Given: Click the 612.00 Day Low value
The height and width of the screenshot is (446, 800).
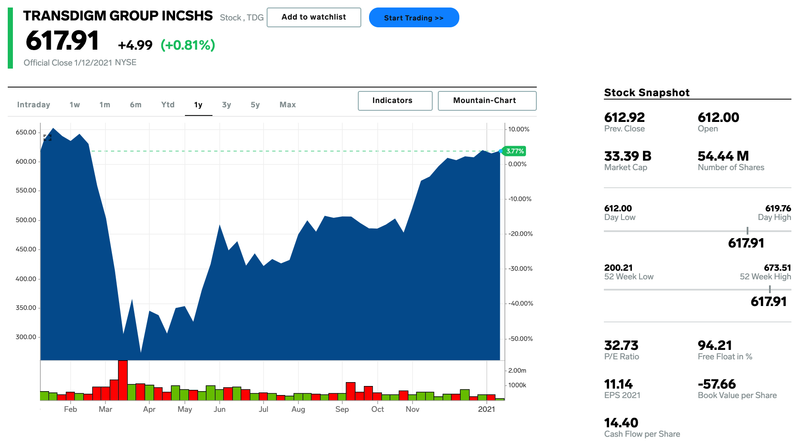Looking at the screenshot, I should tap(618, 208).
